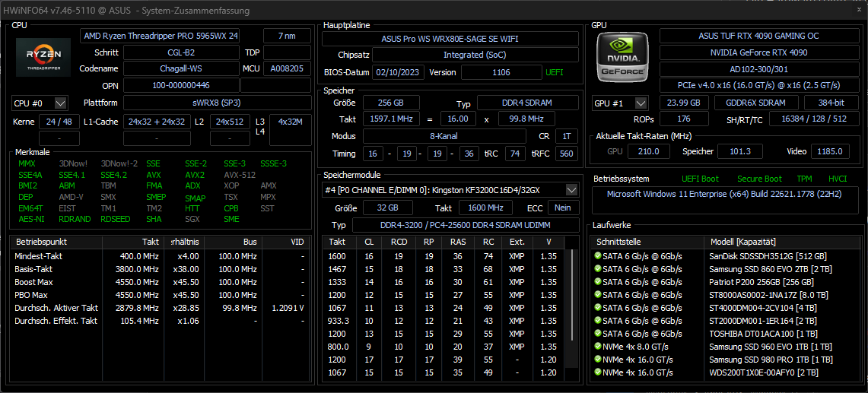Close the system summary window
This screenshot has height=393, width=868.
point(859,10)
